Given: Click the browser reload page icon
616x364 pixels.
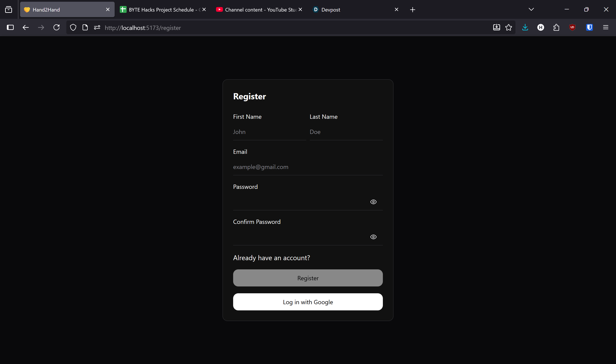Looking at the screenshot, I should pos(56,28).
